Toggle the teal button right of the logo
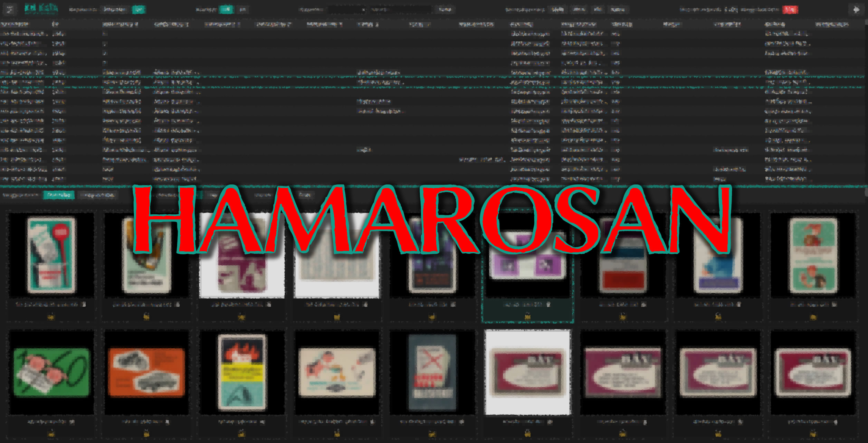Viewport: 868px width, 443px height. (139, 10)
